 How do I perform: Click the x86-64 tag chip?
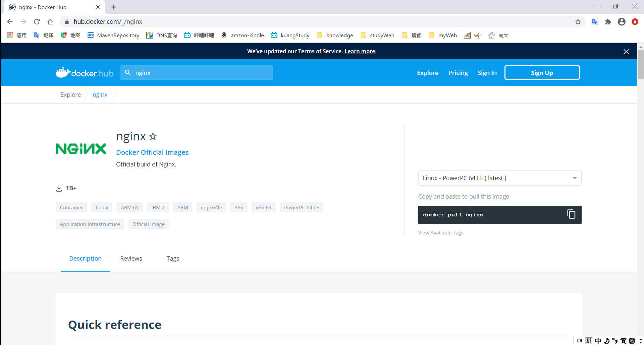(x=264, y=208)
